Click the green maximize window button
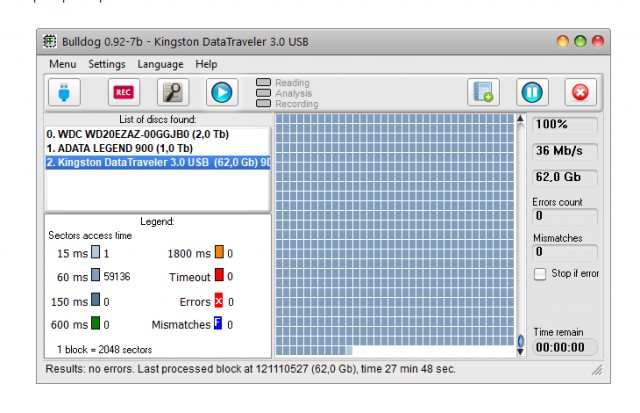This screenshot has width=640, height=413. point(580,41)
